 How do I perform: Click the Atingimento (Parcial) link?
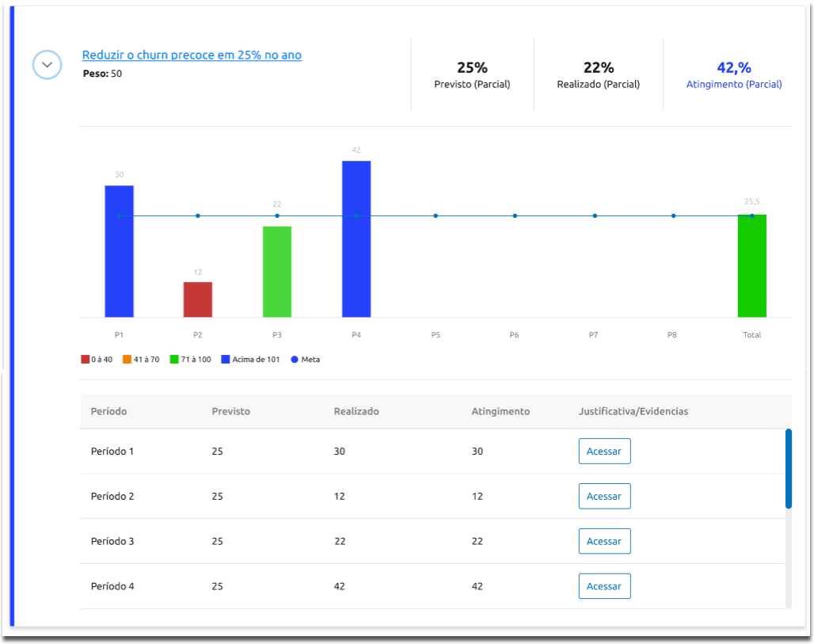pos(733,84)
